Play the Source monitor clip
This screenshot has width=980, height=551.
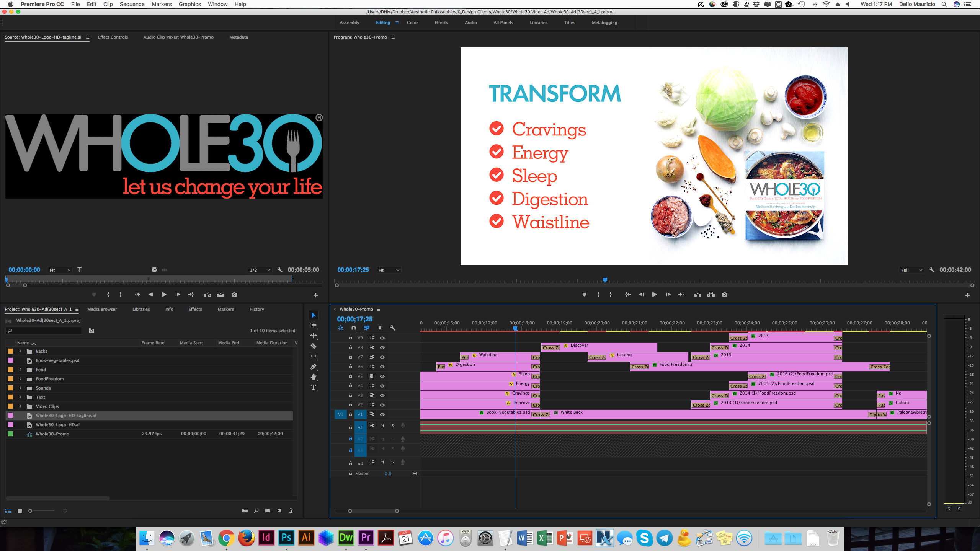[164, 295]
